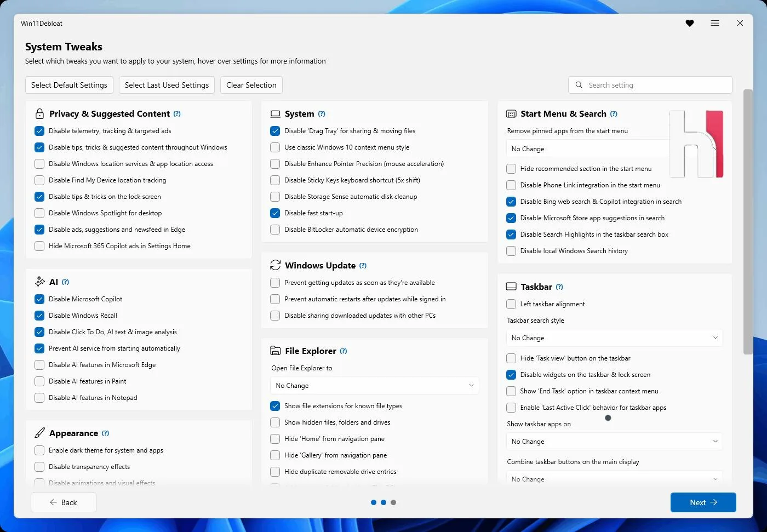The width and height of the screenshot is (767, 532).
Task: Click the help icon next to Privacy & Suggested Content
Action: click(177, 114)
